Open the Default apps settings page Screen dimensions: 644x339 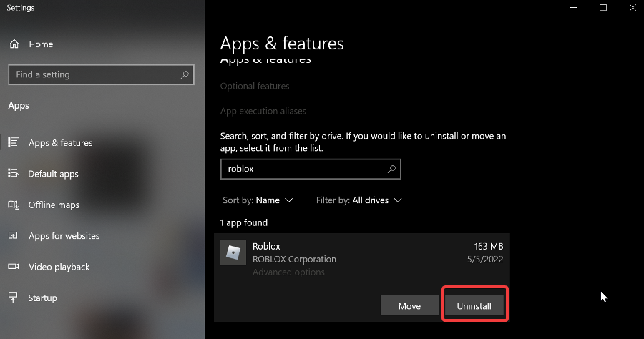(x=53, y=174)
